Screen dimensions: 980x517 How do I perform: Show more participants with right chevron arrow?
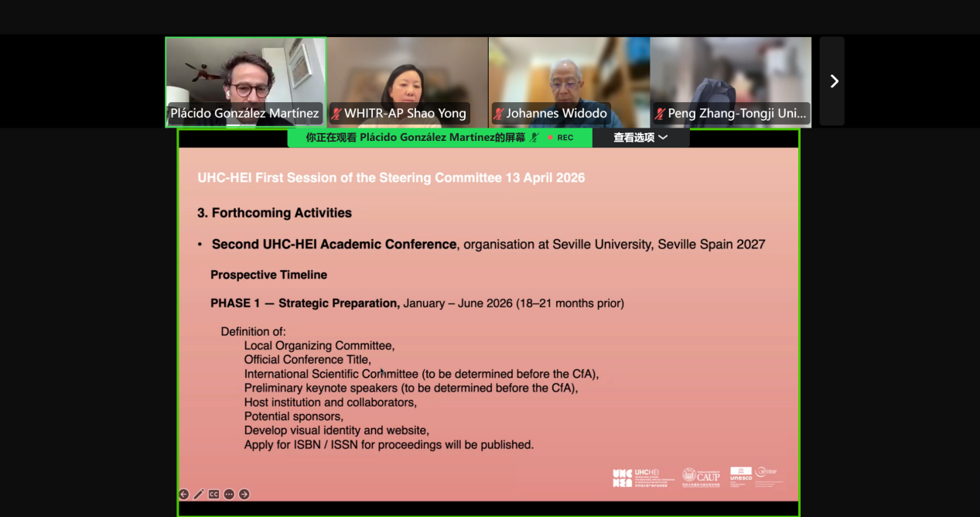[833, 81]
